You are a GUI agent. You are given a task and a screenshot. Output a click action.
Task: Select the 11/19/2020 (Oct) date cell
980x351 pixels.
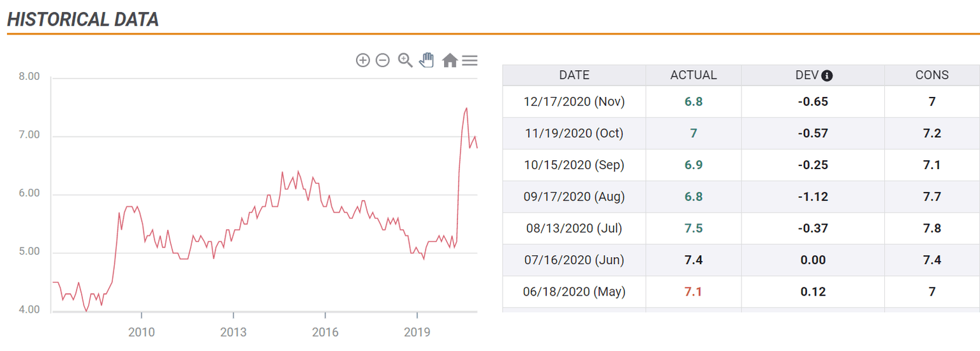(574, 133)
